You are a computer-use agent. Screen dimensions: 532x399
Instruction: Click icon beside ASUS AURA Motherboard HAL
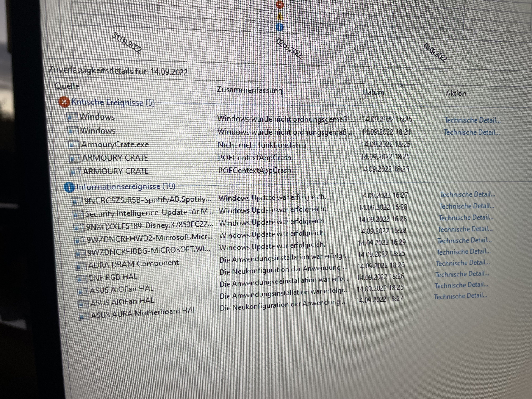84,316
